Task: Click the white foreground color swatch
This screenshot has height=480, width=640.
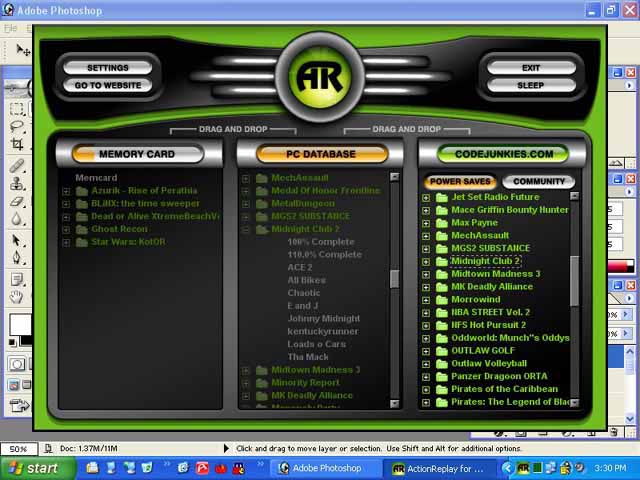Action: click(20, 324)
